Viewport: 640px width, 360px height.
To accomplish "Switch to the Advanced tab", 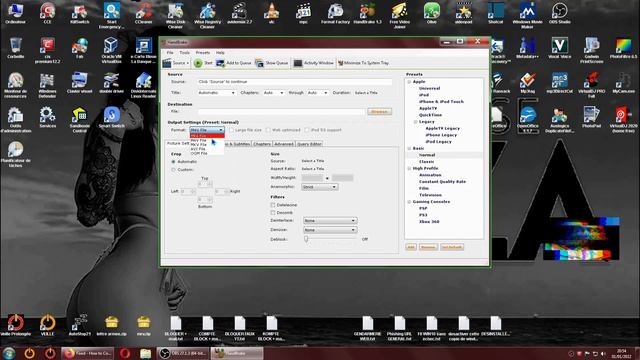I will point(284,144).
